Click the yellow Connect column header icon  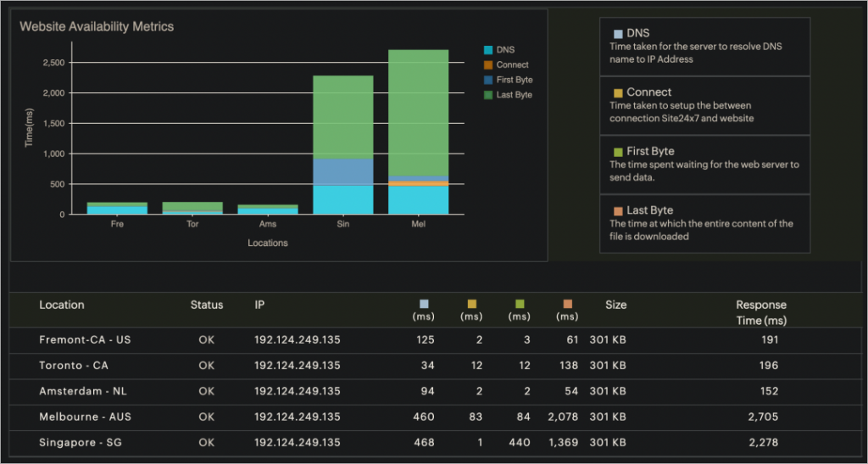tap(471, 304)
